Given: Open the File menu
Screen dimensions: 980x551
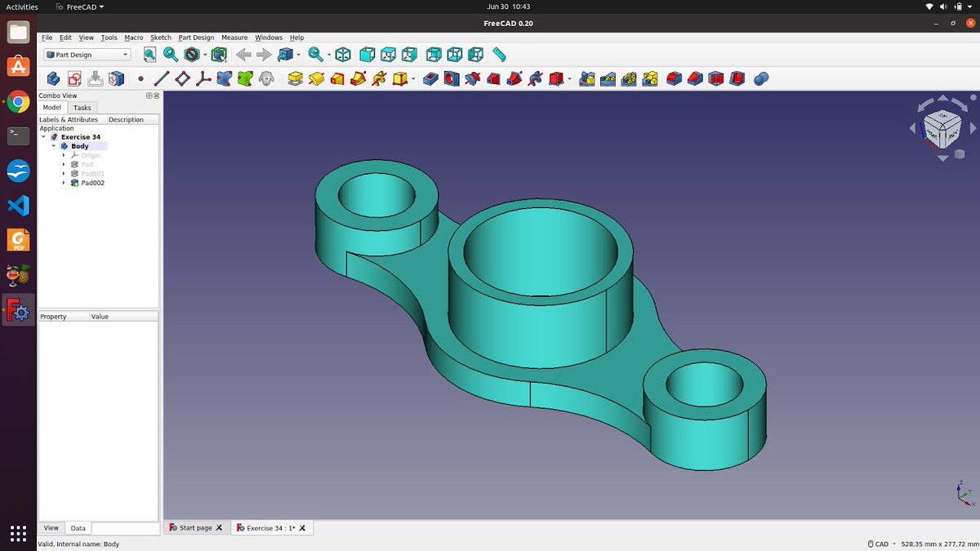Looking at the screenshot, I should [47, 38].
